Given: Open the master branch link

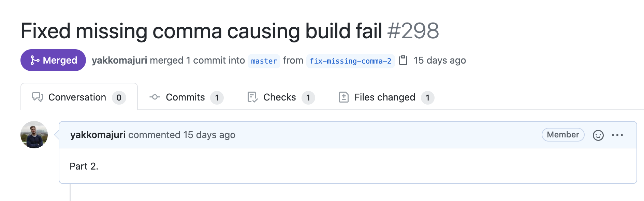Looking at the screenshot, I should 264,61.
